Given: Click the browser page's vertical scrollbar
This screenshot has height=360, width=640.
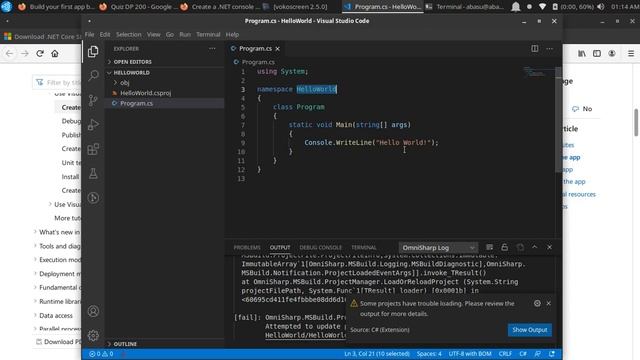Looking at the screenshot, I should [636, 122].
